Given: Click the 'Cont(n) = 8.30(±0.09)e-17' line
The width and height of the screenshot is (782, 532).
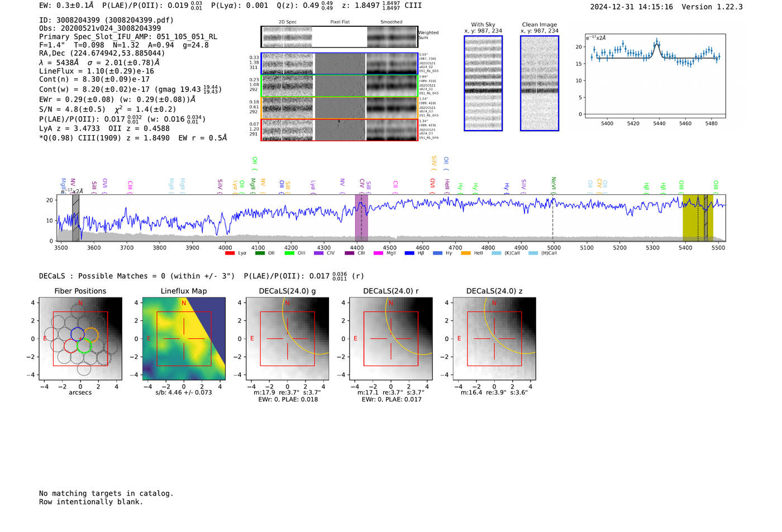Looking at the screenshot, I should pyautogui.click(x=94, y=79).
